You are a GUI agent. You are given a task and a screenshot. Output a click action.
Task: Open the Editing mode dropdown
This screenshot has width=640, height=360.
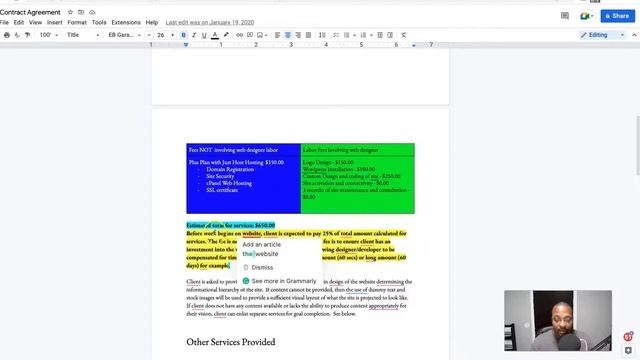[x=602, y=35]
